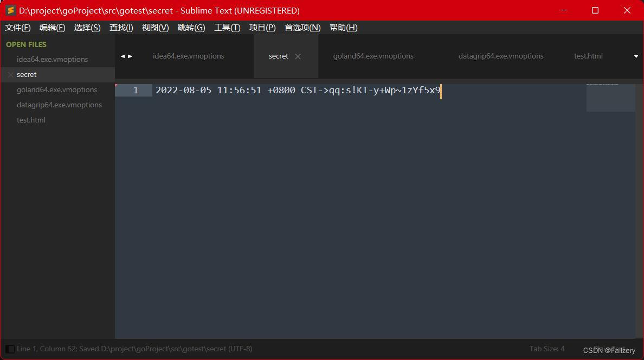Open the 帮助(H) menu
This screenshot has height=360, width=644.
[x=343, y=28]
